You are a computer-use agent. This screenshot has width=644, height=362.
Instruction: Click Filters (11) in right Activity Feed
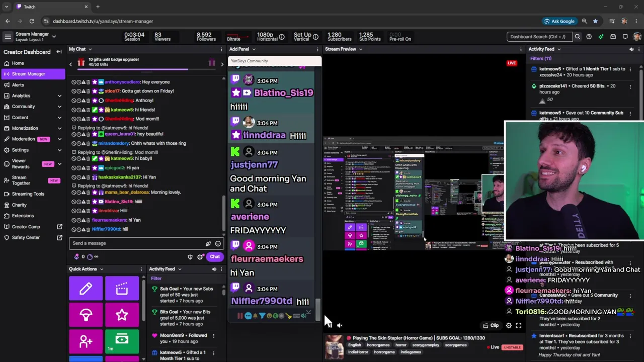pyautogui.click(x=541, y=58)
